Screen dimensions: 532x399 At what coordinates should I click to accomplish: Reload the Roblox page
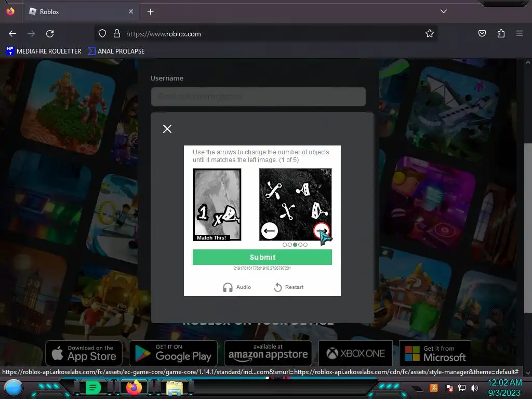click(50, 34)
